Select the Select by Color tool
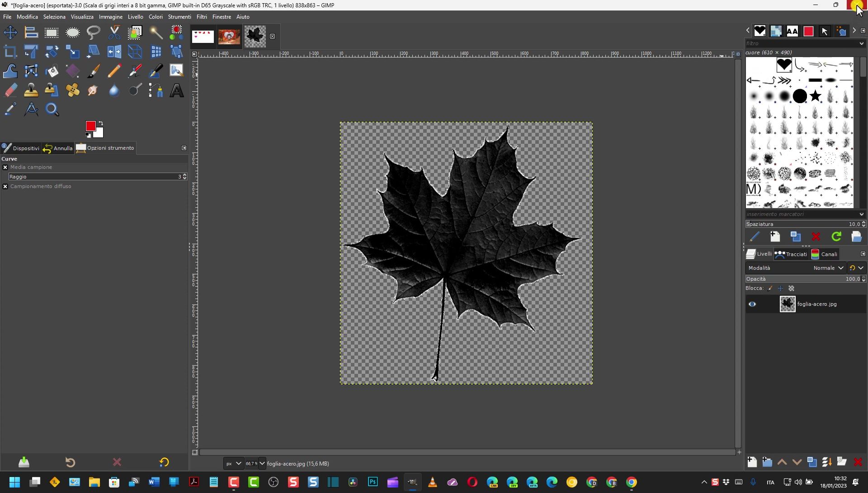Screen dimensions: 868x493 [x=176, y=33]
